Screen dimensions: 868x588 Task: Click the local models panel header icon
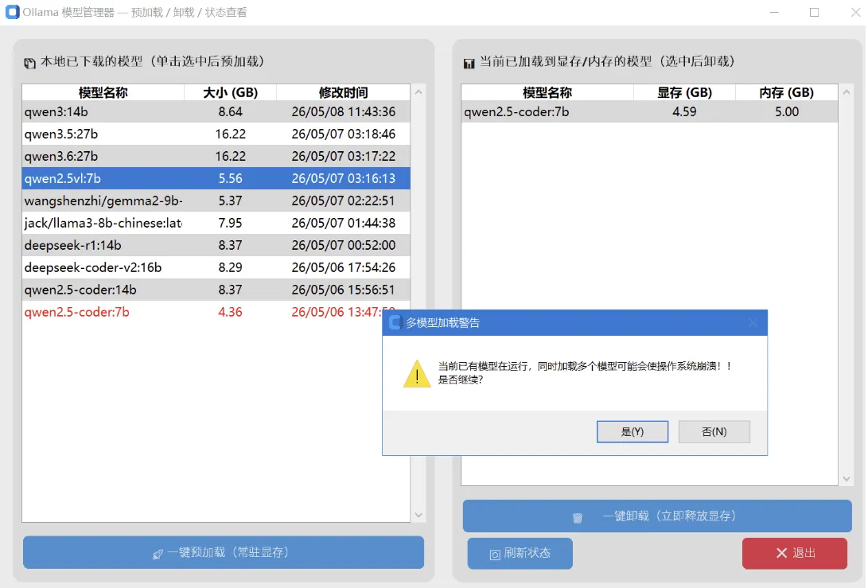click(x=30, y=63)
